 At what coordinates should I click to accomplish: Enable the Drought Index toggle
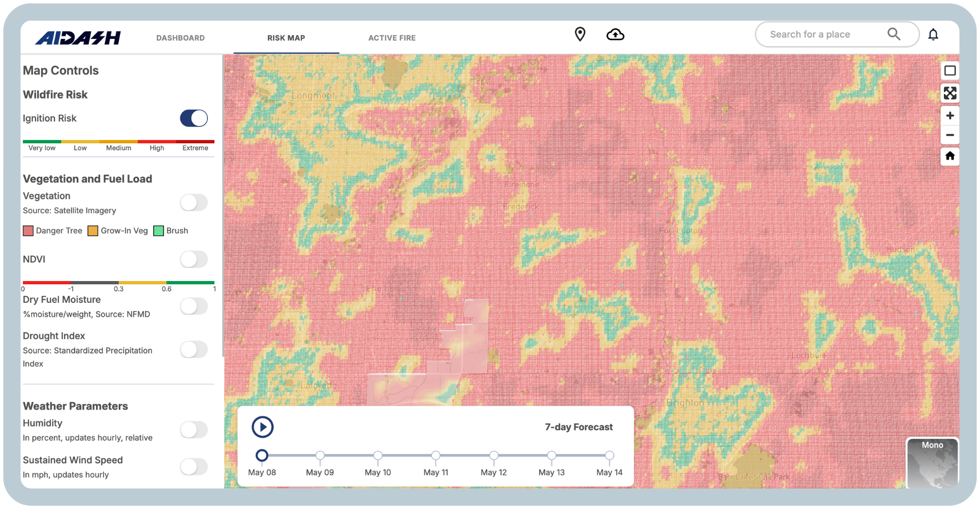coord(194,349)
